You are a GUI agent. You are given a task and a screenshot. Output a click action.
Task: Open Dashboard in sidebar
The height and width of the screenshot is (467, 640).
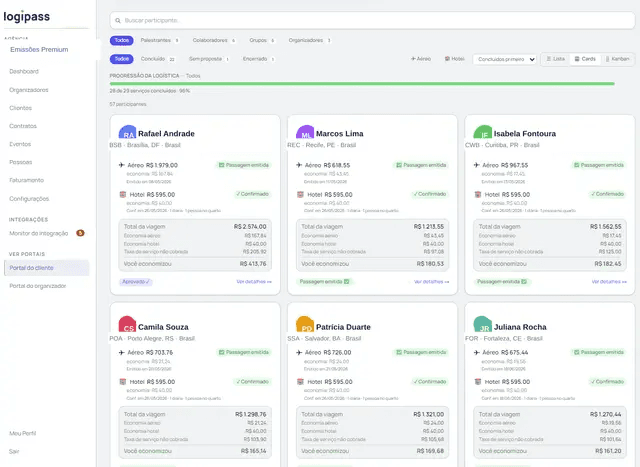[24, 71]
